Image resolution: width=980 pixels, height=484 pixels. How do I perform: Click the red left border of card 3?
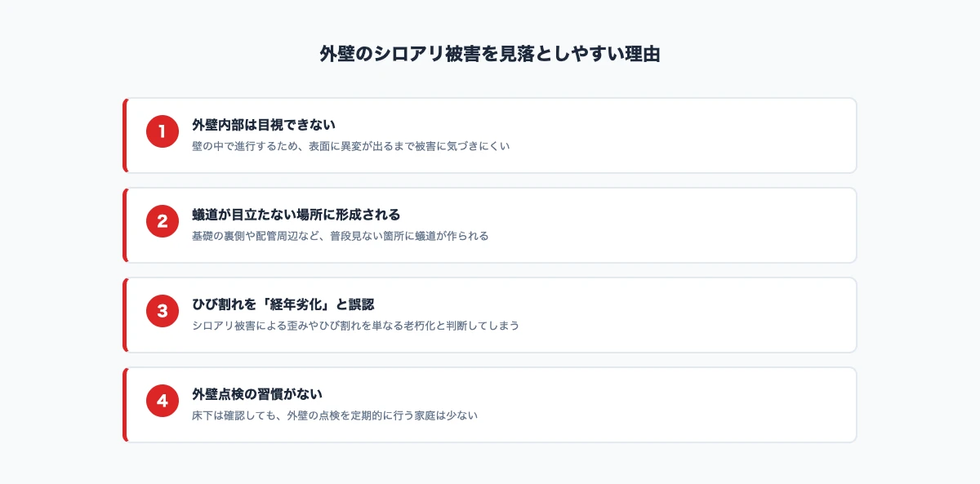pyautogui.click(x=125, y=315)
